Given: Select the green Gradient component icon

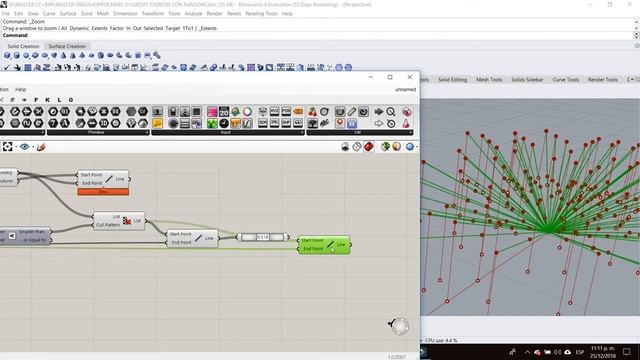Looking at the screenshot, I should tap(212, 123).
